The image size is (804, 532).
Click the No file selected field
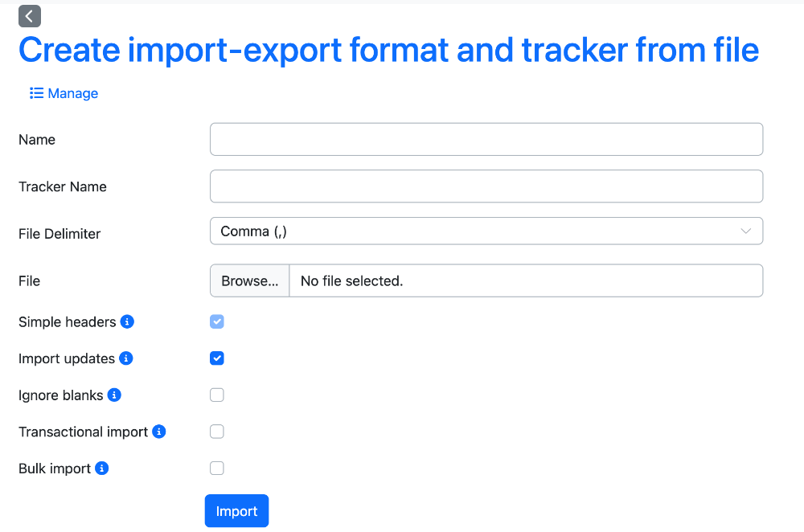[526, 280]
